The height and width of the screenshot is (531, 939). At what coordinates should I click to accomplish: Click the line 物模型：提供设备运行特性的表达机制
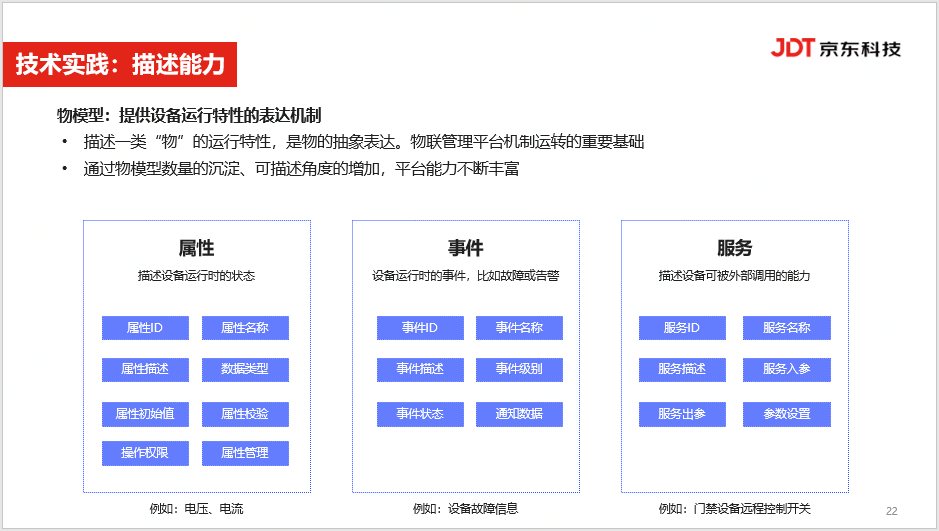coord(189,116)
